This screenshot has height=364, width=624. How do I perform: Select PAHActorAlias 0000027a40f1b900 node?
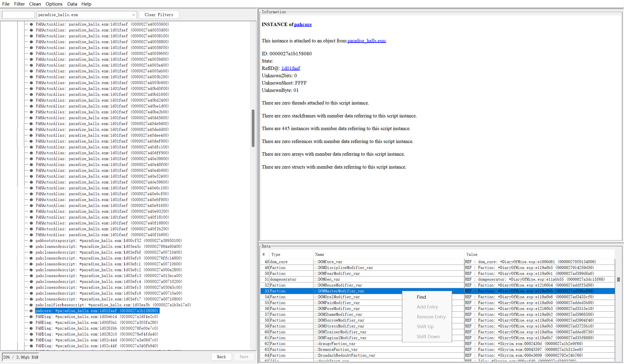coord(102,235)
